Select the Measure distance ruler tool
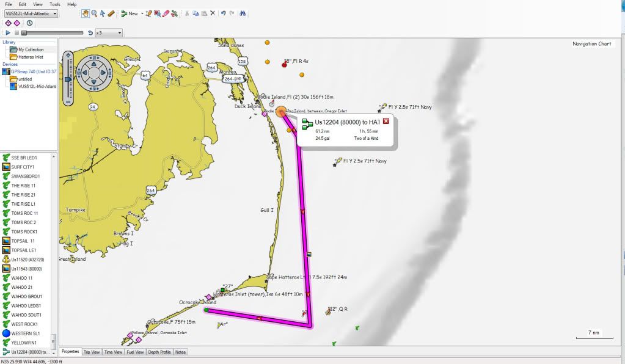Image resolution: width=625 pixels, height=364 pixels. 111,12
